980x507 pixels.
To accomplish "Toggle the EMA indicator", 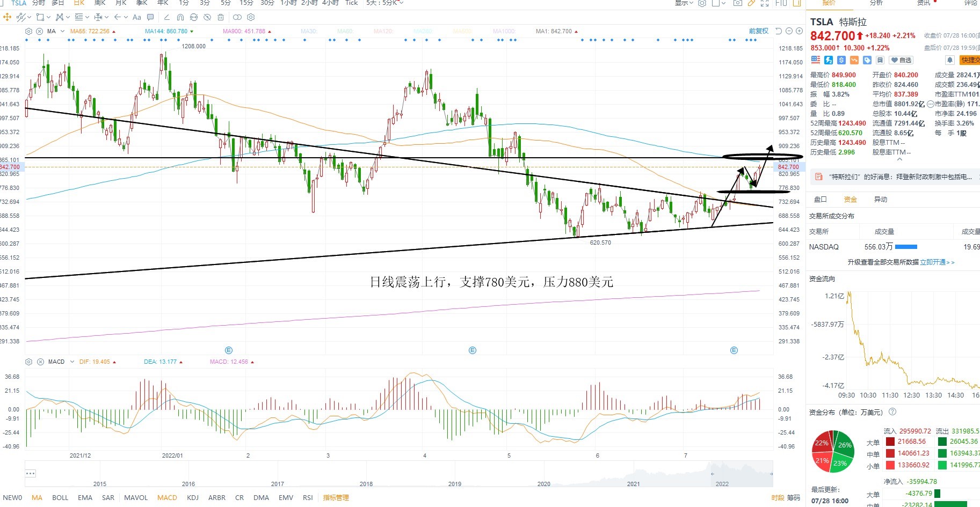I will click(x=85, y=497).
